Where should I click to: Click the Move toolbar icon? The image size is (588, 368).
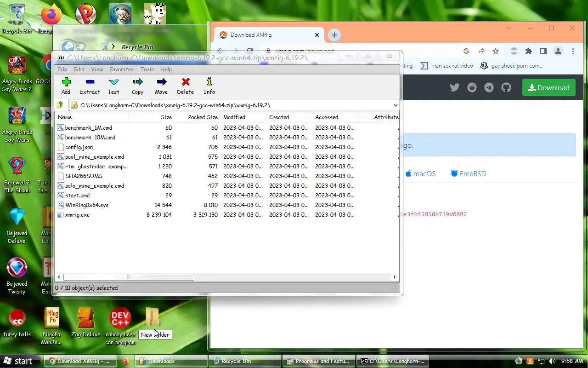point(161,86)
